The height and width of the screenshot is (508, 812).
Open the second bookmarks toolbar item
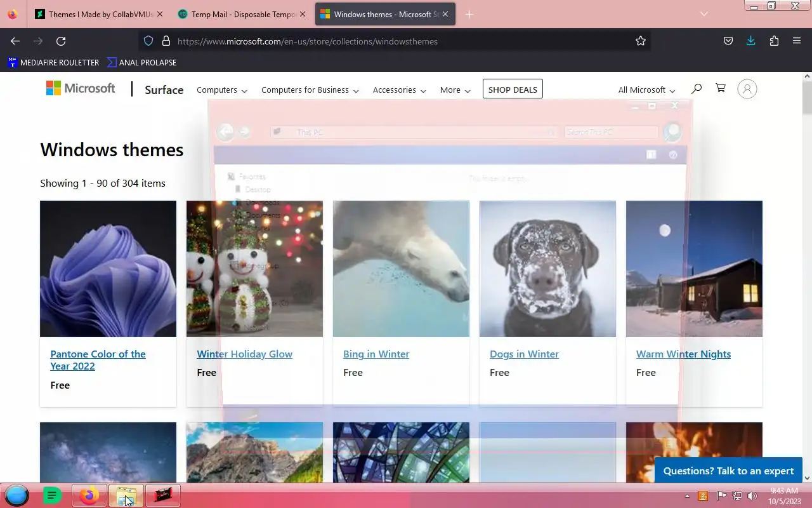(142, 62)
